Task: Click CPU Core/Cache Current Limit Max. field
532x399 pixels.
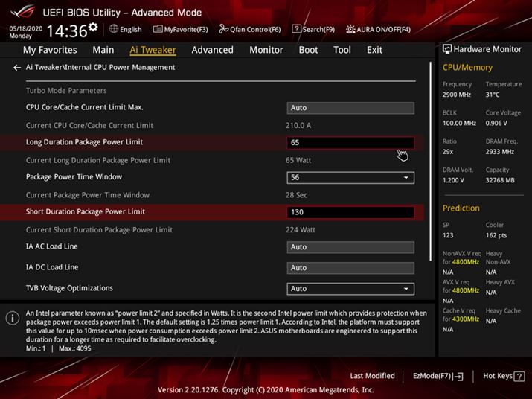Action: (x=350, y=108)
